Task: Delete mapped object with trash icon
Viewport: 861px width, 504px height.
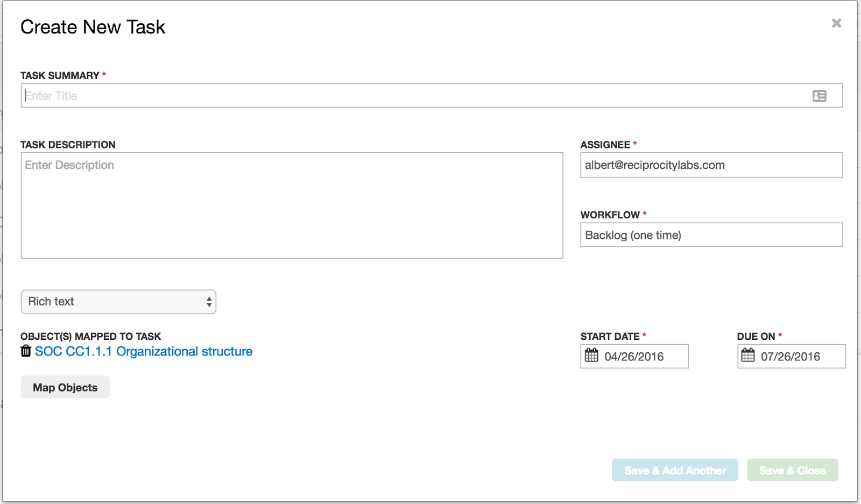Action: pyautogui.click(x=26, y=351)
